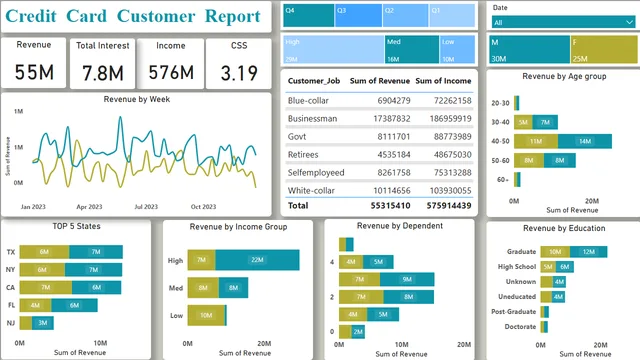Click the 40-50 age olive 11M bar
Image resolution: width=640 pixels, height=360 pixels.
(x=536, y=141)
